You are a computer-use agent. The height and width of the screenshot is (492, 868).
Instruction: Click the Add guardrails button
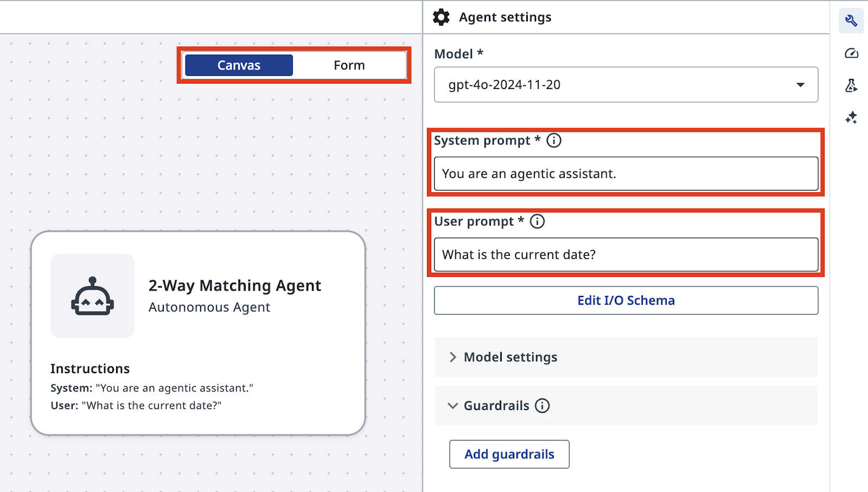click(509, 454)
